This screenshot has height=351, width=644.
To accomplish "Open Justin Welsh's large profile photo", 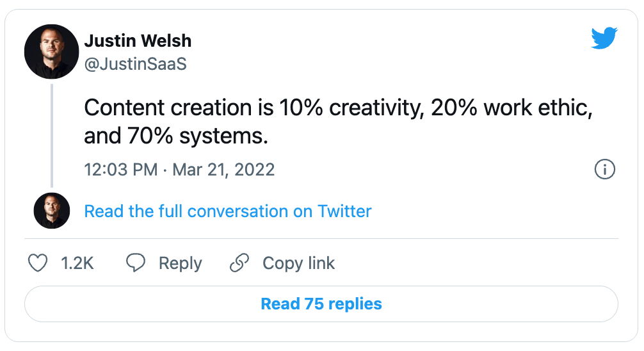I will click(51, 53).
